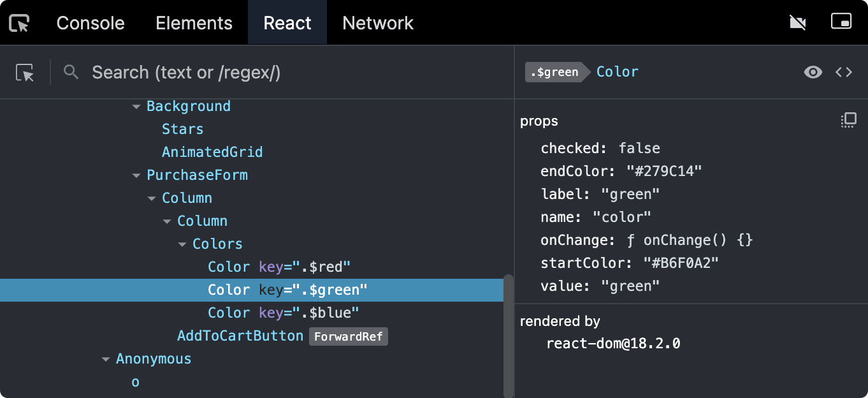Click the inspect element cursor icon in top bar
This screenshot has width=868, height=398.
20,23
